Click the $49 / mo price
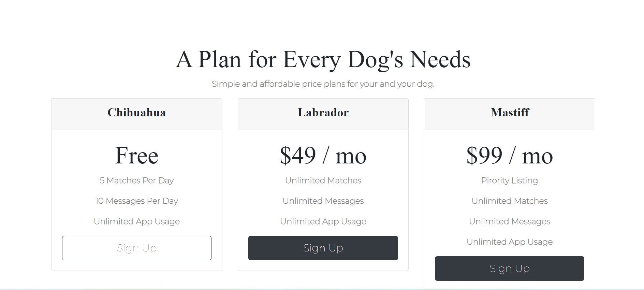 point(323,156)
